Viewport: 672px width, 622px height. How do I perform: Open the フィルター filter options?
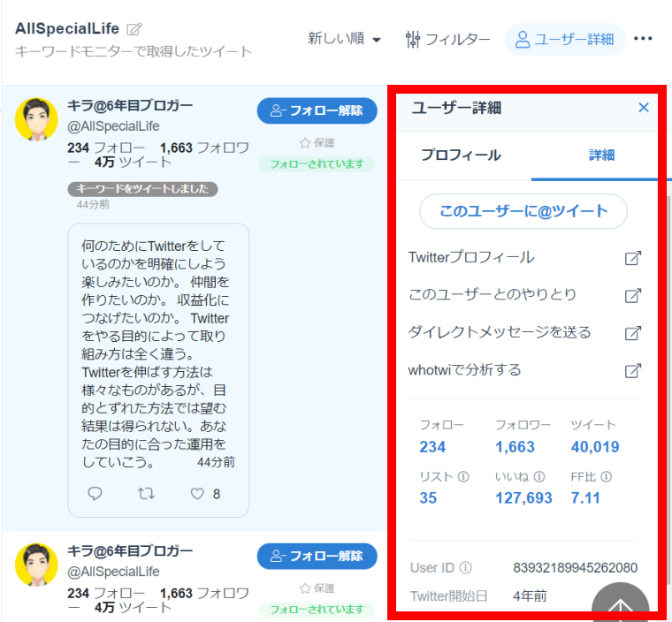pos(447,39)
